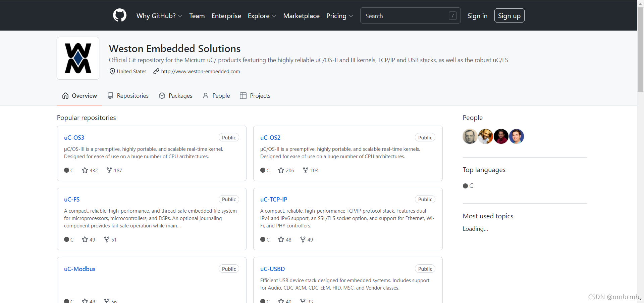644x303 pixels.
Task: Switch to the Packages tab
Action: (x=175, y=96)
